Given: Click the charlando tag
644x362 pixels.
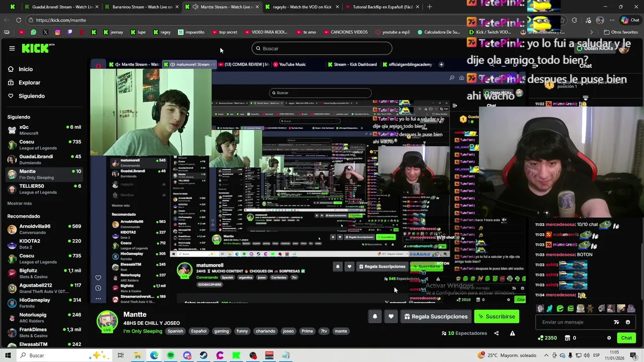Looking at the screenshot, I should [265, 331].
